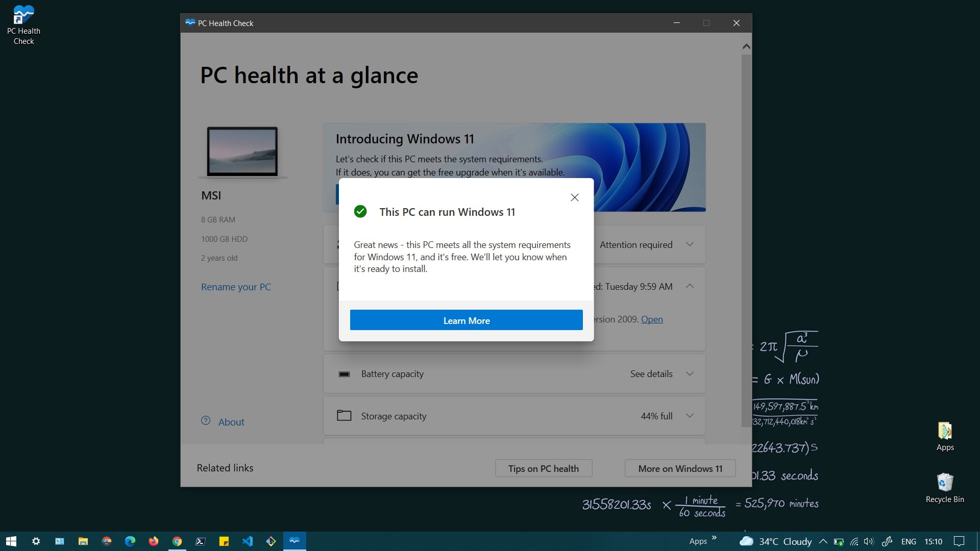980x551 pixels.
Task: Expand the Attention required section
Action: click(691, 243)
